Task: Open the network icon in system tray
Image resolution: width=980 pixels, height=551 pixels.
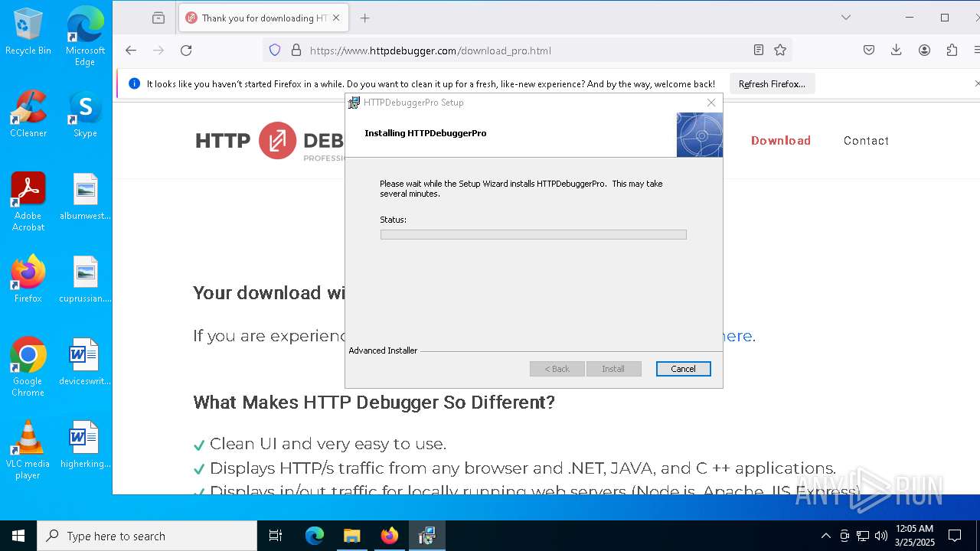Action: pyautogui.click(x=863, y=536)
